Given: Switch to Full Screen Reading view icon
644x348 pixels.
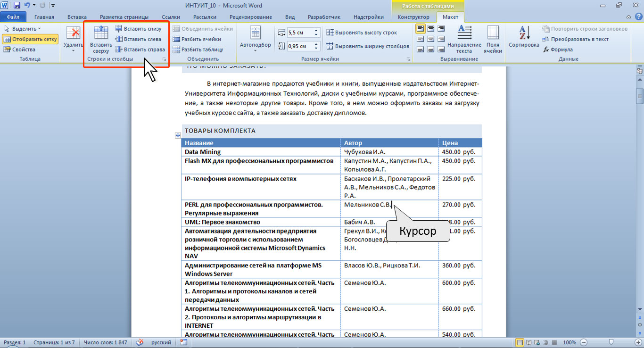Looking at the screenshot, I should [528, 342].
